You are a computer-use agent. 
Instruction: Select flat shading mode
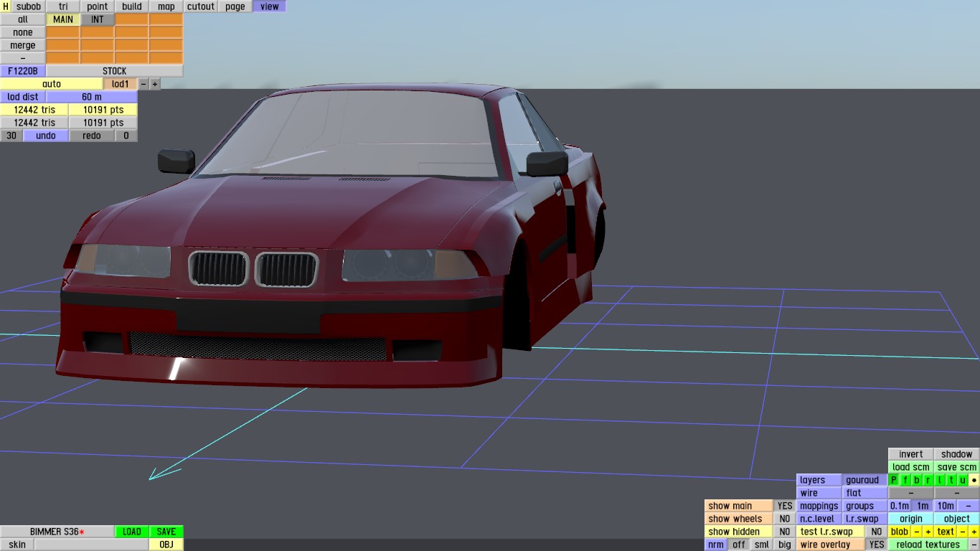coord(865,493)
